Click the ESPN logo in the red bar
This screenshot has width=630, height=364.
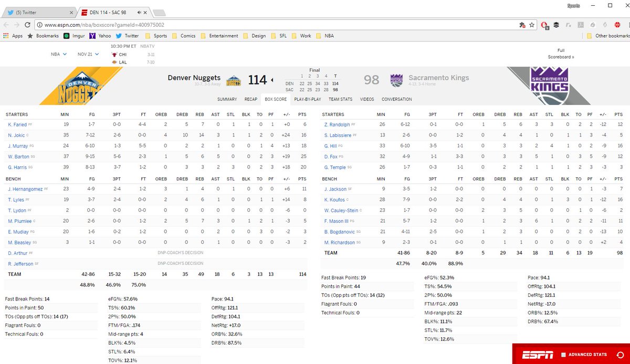tap(537, 355)
